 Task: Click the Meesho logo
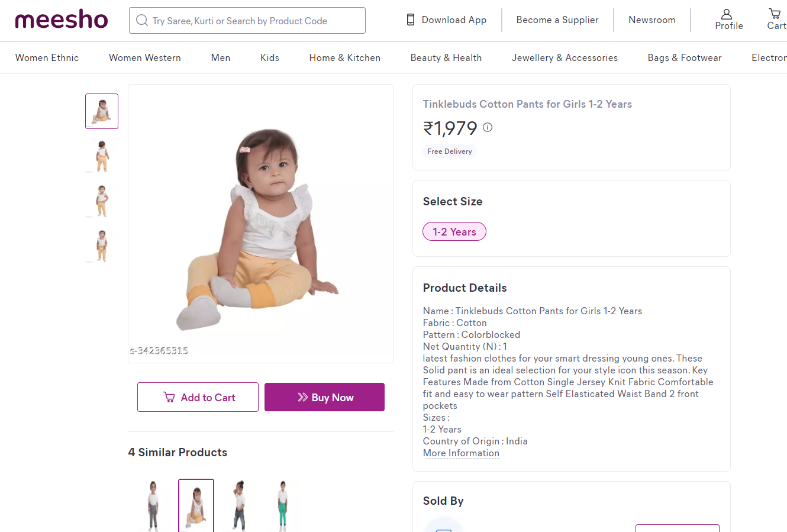[62, 20]
